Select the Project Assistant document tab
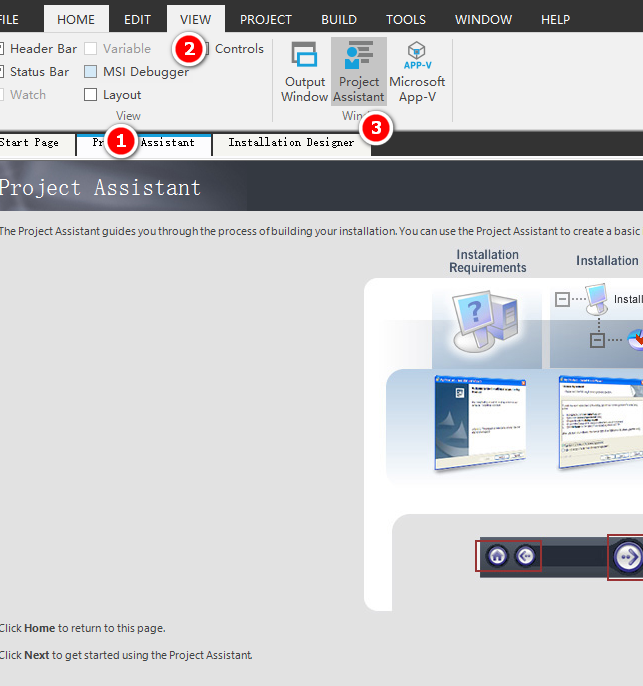Viewport: 643px width, 686px height. (x=144, y=144)
